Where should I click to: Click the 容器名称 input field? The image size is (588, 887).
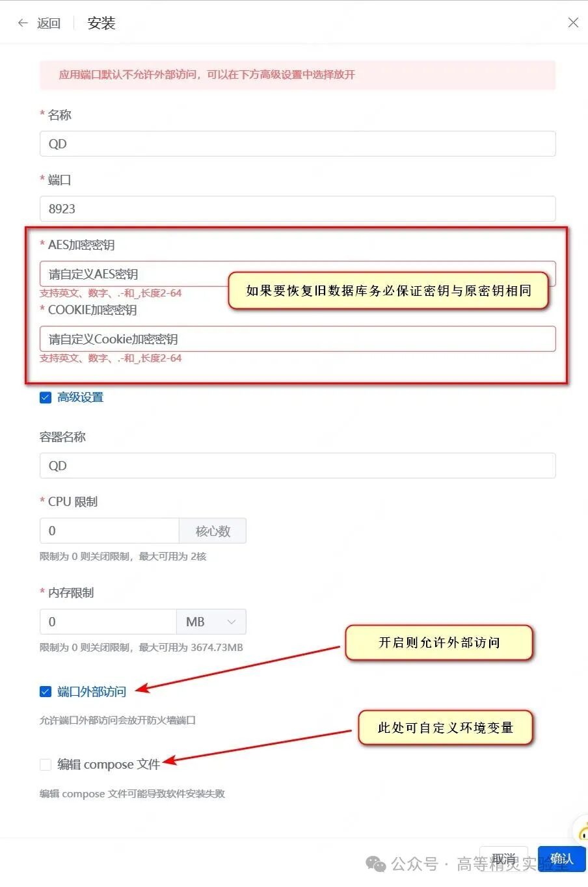298,466
